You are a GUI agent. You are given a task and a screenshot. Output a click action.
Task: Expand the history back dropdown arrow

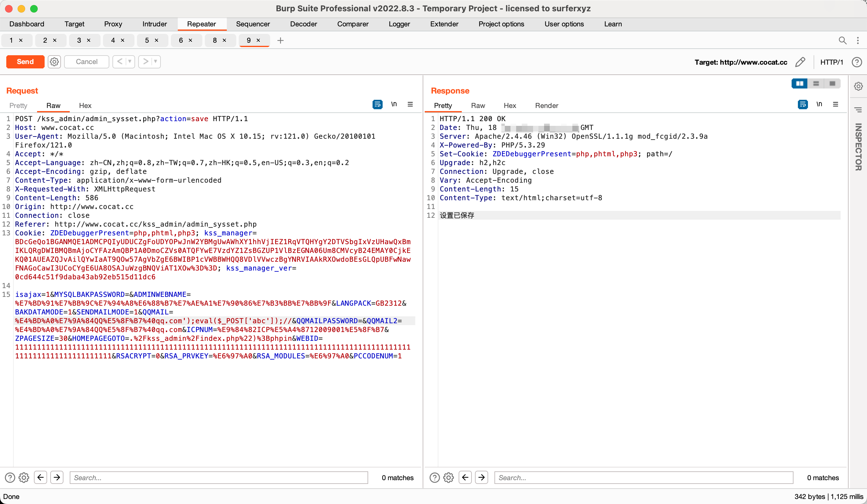pyautogui.click(x=130, y=62)
